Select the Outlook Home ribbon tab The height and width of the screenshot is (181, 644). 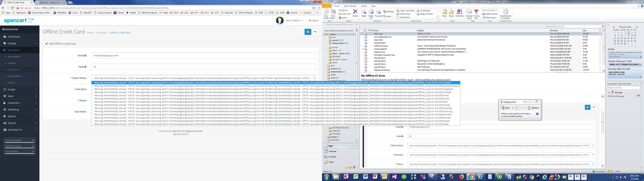tap(337, 6)
